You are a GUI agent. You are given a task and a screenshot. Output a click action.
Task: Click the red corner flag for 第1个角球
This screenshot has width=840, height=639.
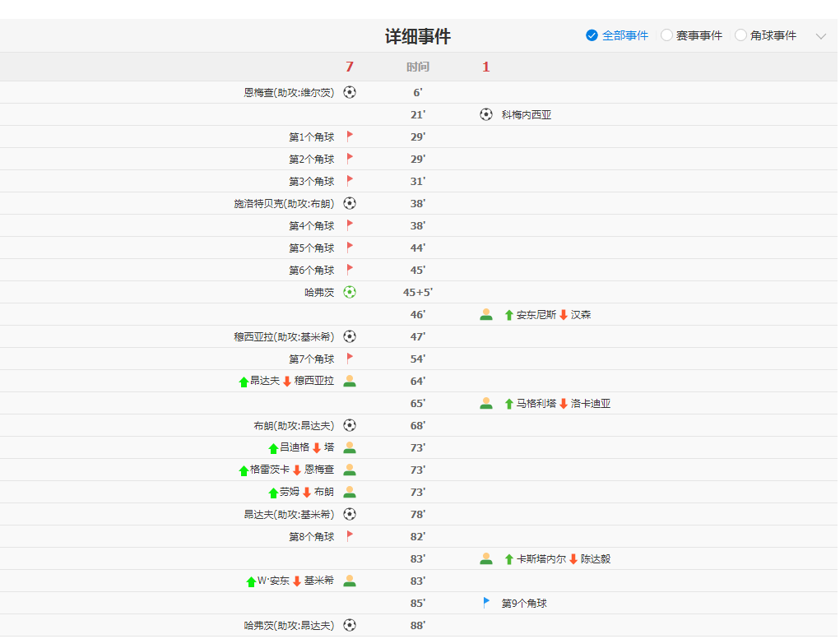click(350, 137)
